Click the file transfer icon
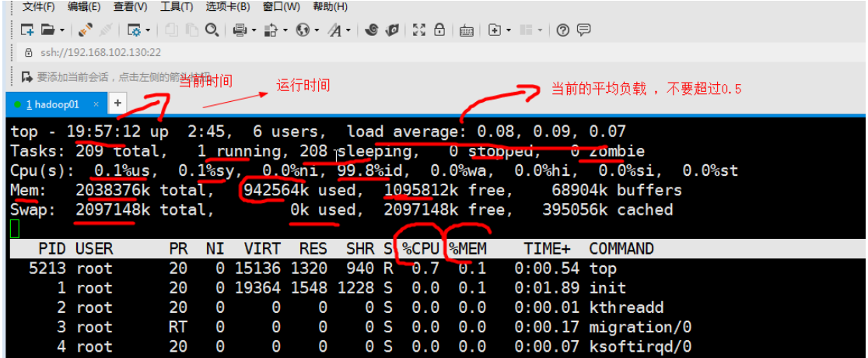868x358 pixels. 271,30
